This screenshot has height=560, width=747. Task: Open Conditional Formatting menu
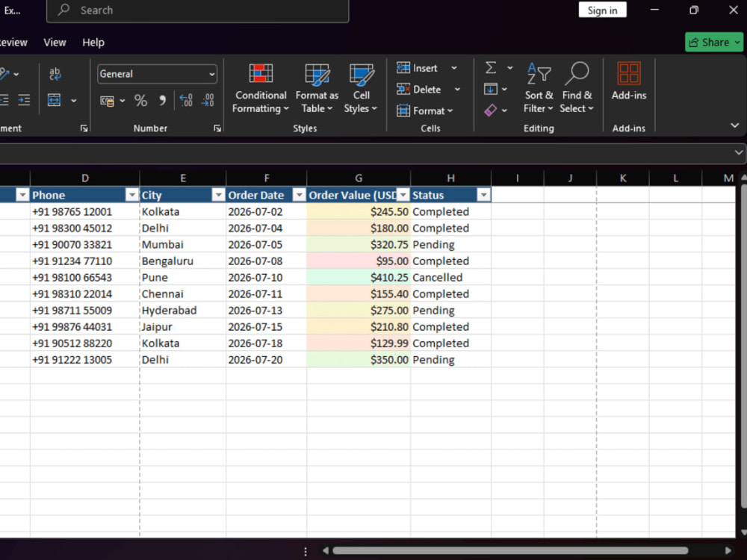click(x=261, y=89)
